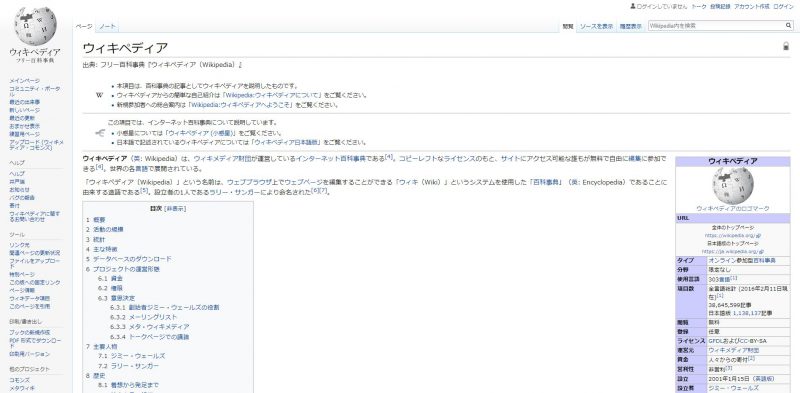This screenshot has height=393, width=800.
Task: Open 井戸端 in the sidebar
Action: 17,182
